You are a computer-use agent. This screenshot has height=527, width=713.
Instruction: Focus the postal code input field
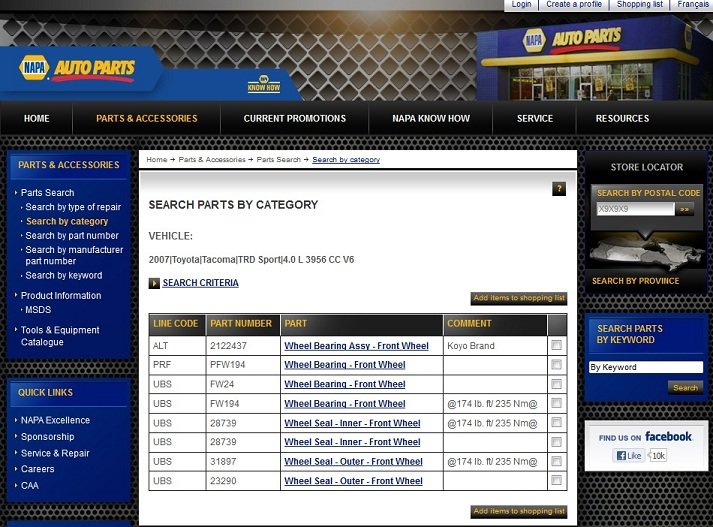pyautogui.click(x=635, y=209)
